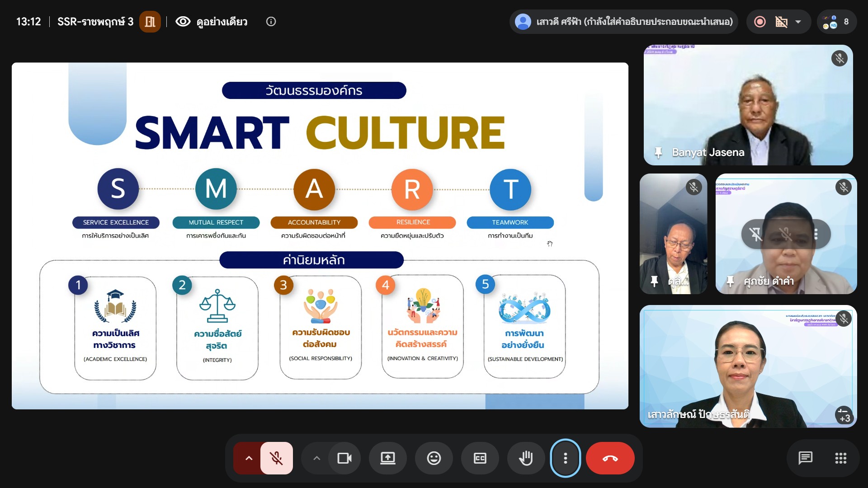Screen dimensions: 868x488
Task: Open options menu on ศุภชัย ดำคำ tile
Action: pyautogui.click(x=816, y=234)
